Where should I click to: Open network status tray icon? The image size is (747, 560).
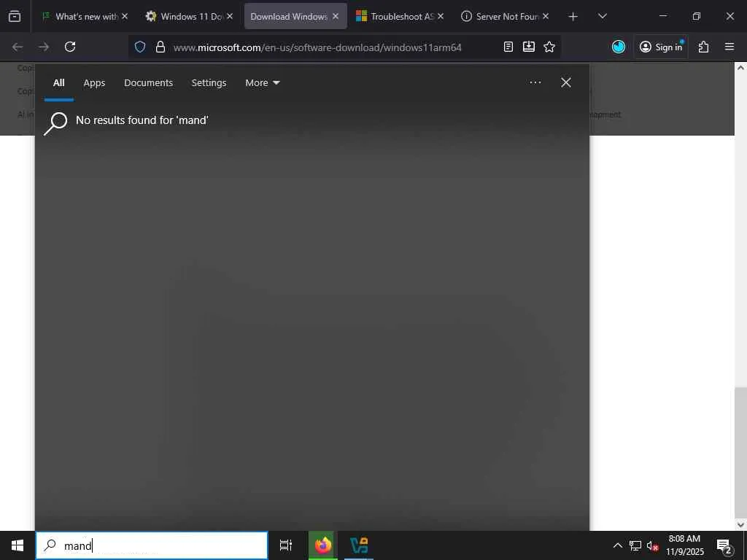pyautogui.click(x=635, y=545)
